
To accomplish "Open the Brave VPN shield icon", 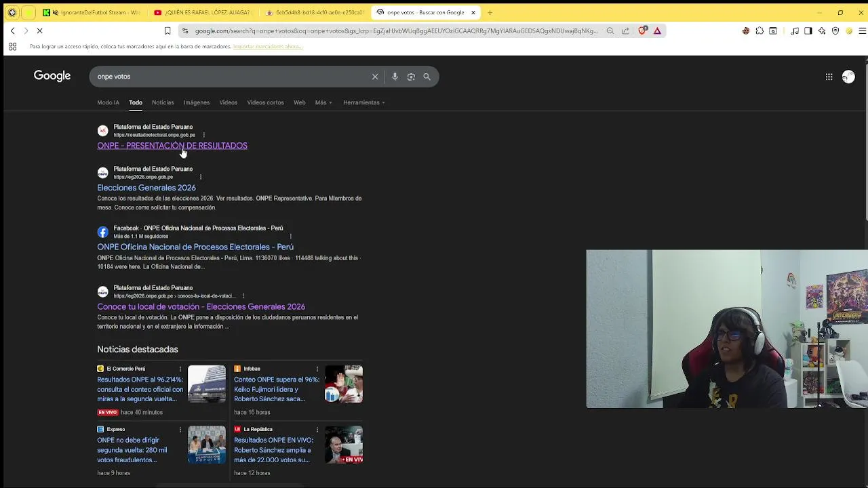I will [x=835, y=30].
